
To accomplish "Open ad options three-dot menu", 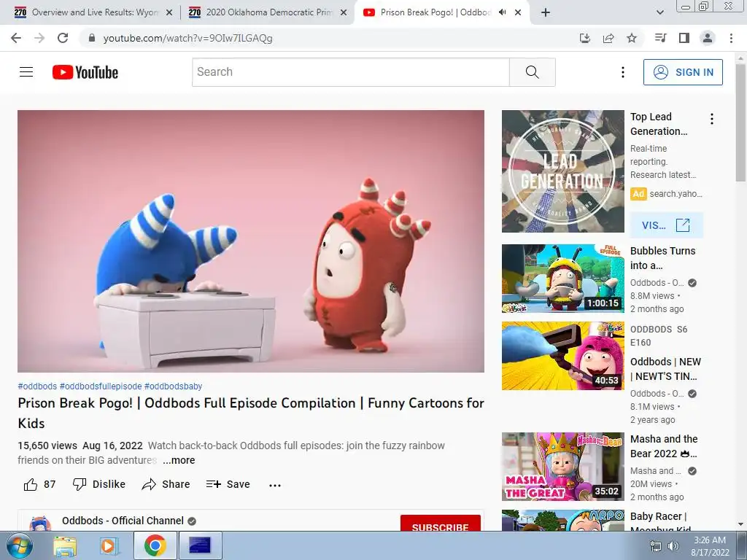I will [712, 119].
